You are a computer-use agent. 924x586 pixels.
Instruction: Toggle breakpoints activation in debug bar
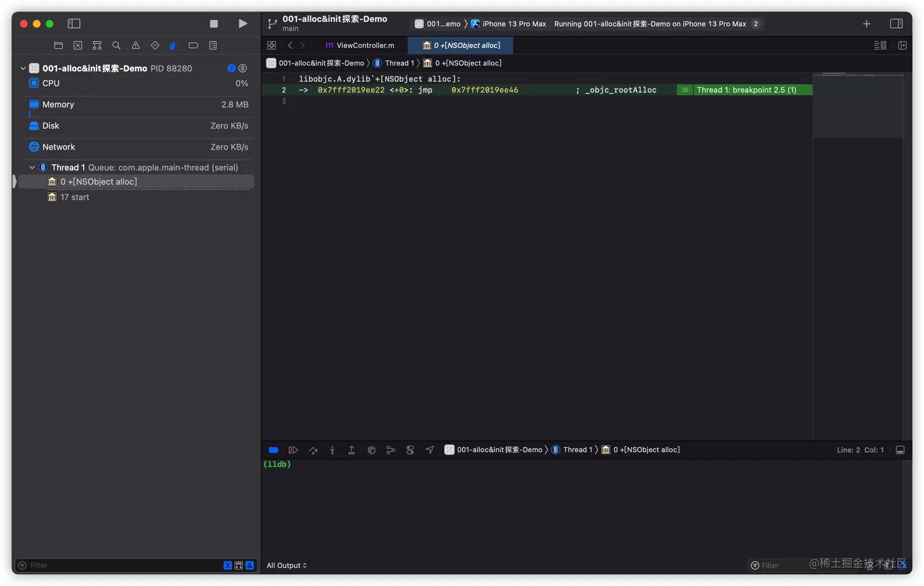coord(274,450)
